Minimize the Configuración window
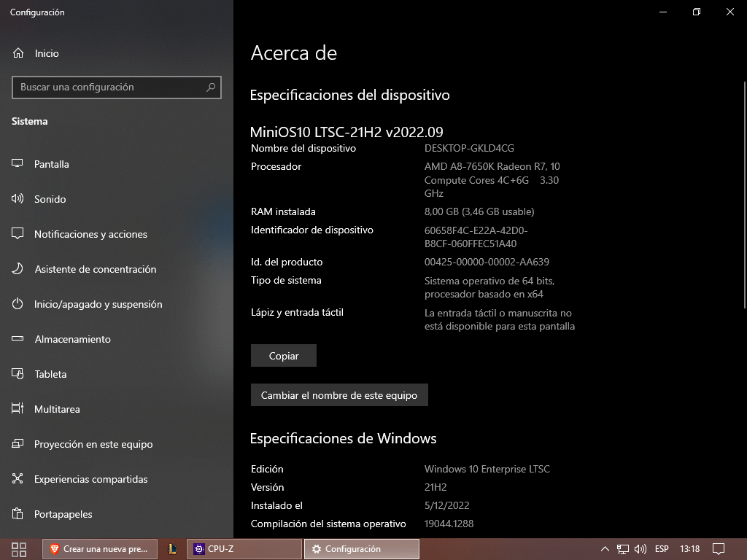This screenshot has width=747, height=560. pyautogui.click(x=662, y=12)
